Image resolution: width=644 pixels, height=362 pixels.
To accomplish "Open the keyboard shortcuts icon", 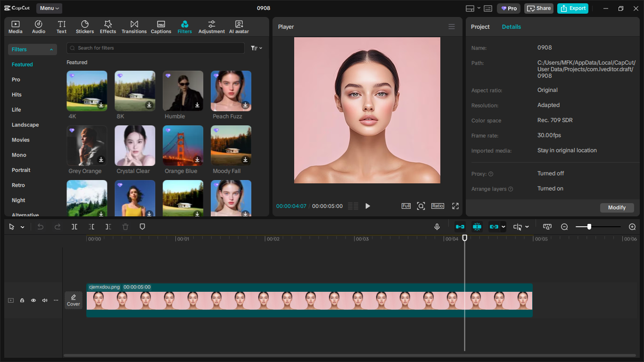I will click(x=488, y=8).
